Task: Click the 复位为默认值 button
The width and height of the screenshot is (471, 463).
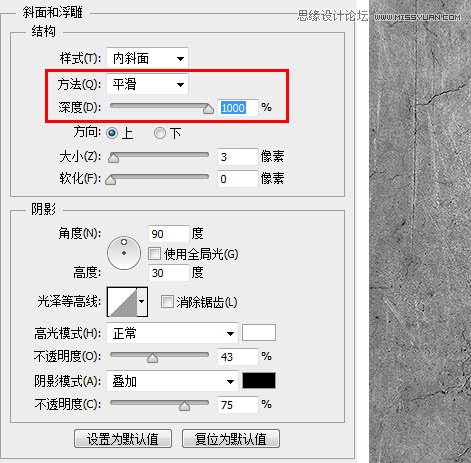Action: (231, 439)
